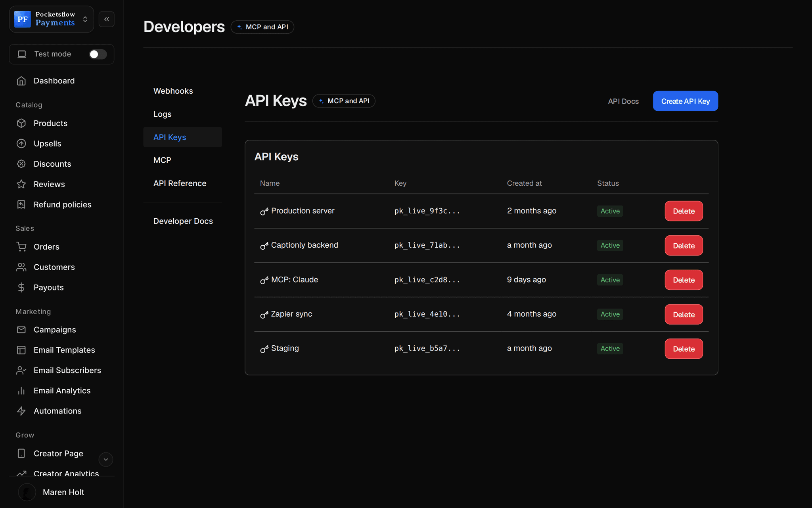Screen dimensions: 812x508
Task: Collapse the sidebar with double-chevron icon
Action: pos(106,19)
